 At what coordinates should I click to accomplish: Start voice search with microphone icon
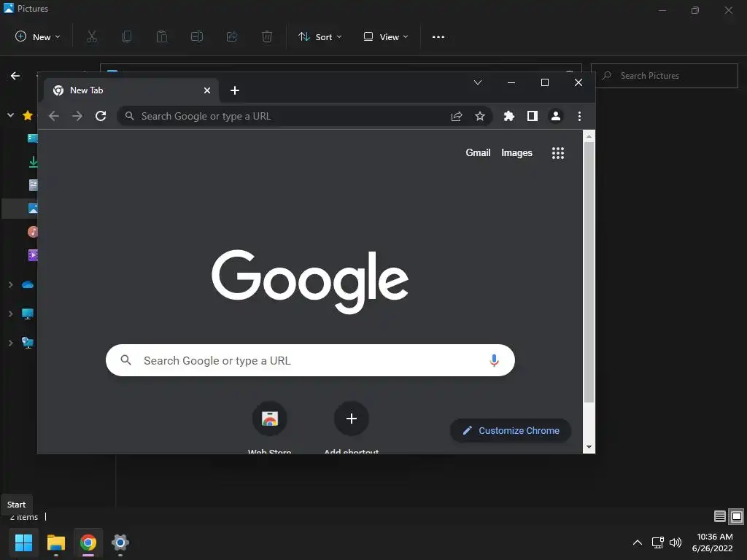[494, 360]
